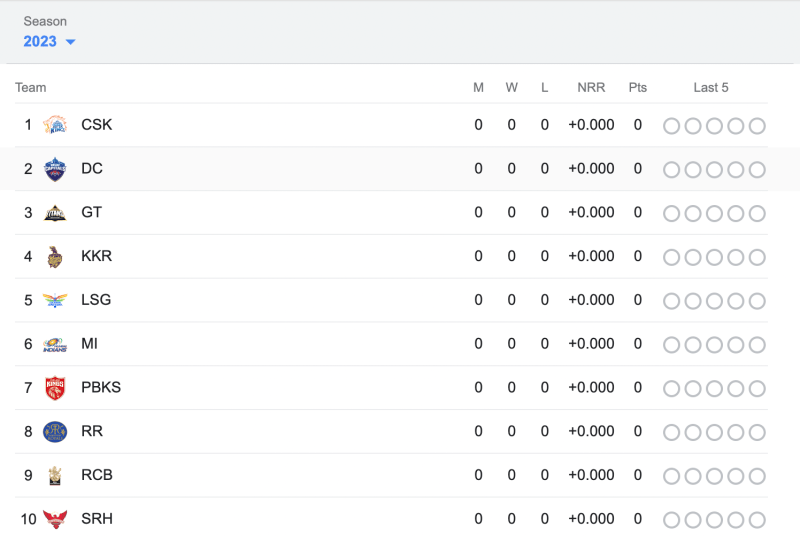Click the RCB team logo
Screen dimensions: 800x551
[x=55, y=476]
